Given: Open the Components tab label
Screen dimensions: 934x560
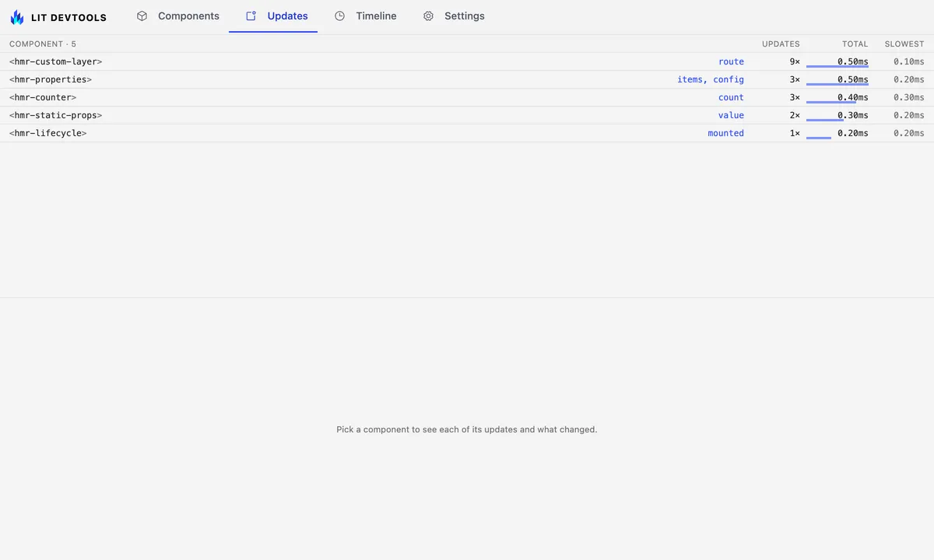Looking at the screenshot, I should (188, 16).
